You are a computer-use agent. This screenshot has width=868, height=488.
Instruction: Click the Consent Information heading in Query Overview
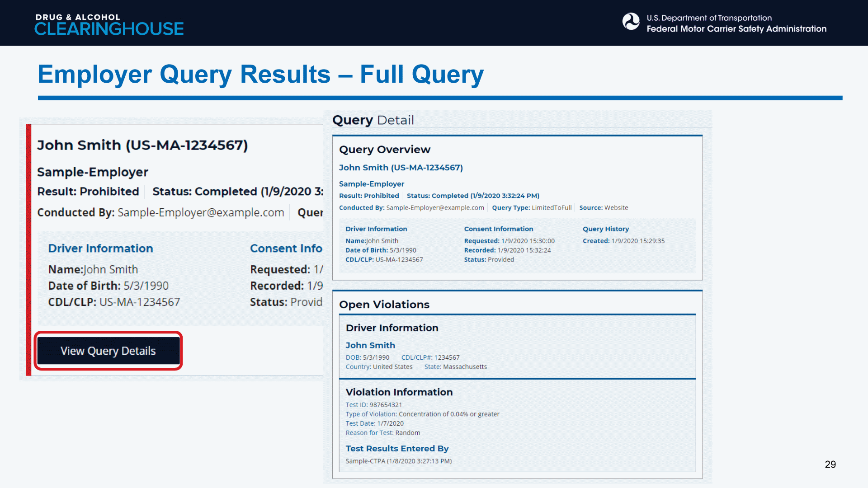tap(498, 229)
